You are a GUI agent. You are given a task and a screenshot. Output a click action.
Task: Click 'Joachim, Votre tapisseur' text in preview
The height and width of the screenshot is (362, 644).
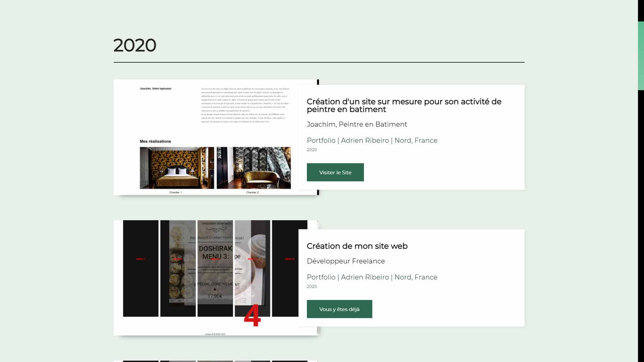pos(156,89)
